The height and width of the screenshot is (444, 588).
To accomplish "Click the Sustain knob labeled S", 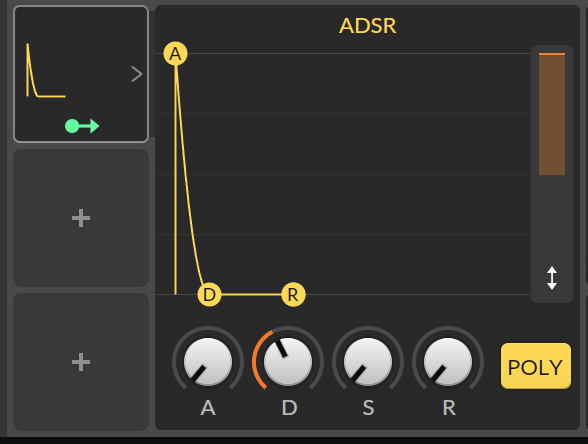I will pos(368,362).
